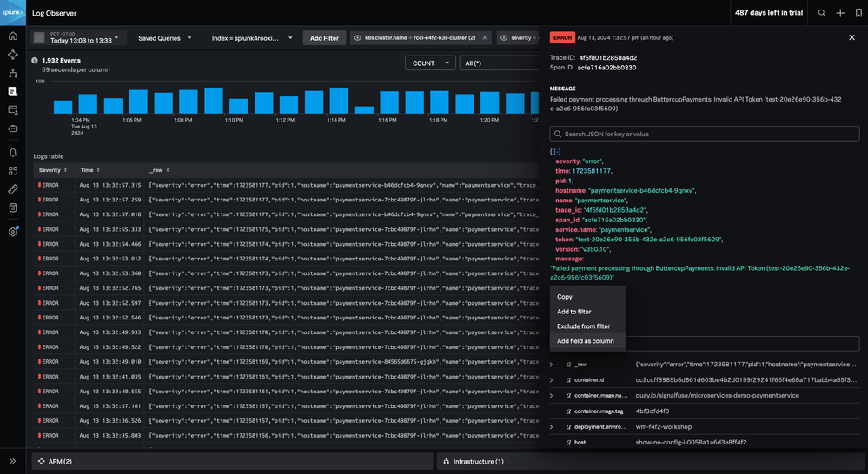Screen dimensions: 868x474
Task: Click the Add Filter button
Action: click(x=324, y=38)
